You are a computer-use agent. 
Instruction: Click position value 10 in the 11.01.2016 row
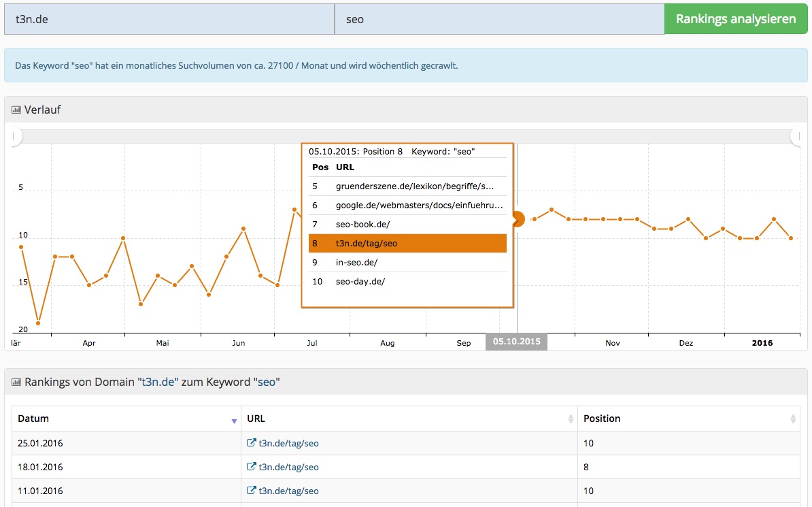[x=588, y=491]
